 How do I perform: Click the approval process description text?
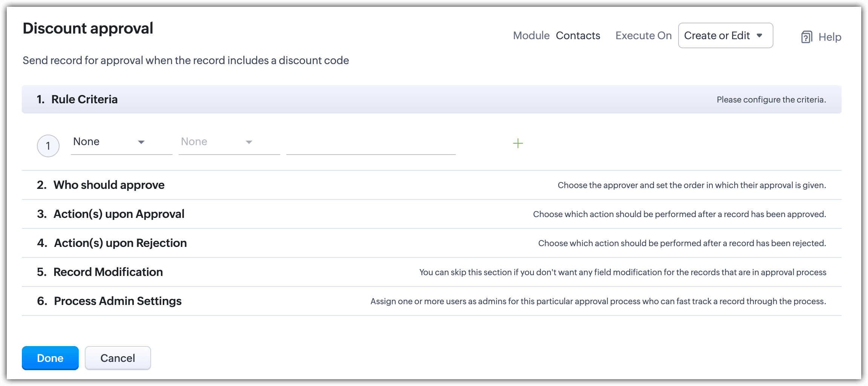[x=186, y=60]
